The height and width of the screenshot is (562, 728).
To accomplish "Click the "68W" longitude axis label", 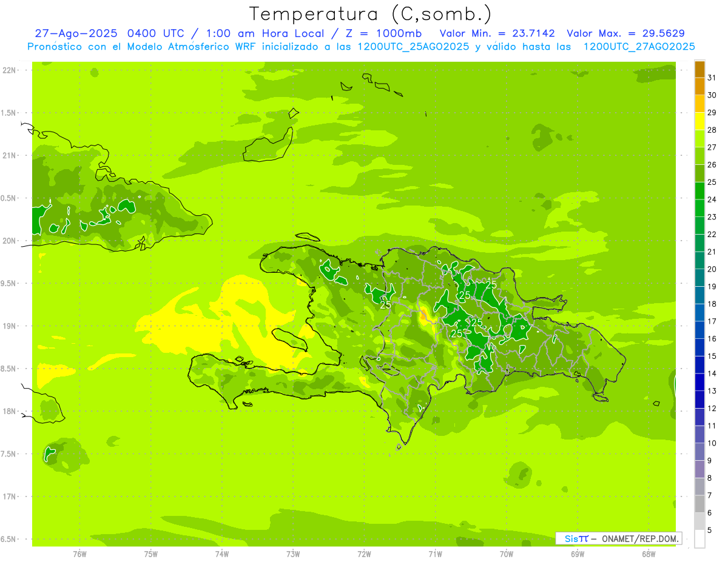I will point(649,554).
